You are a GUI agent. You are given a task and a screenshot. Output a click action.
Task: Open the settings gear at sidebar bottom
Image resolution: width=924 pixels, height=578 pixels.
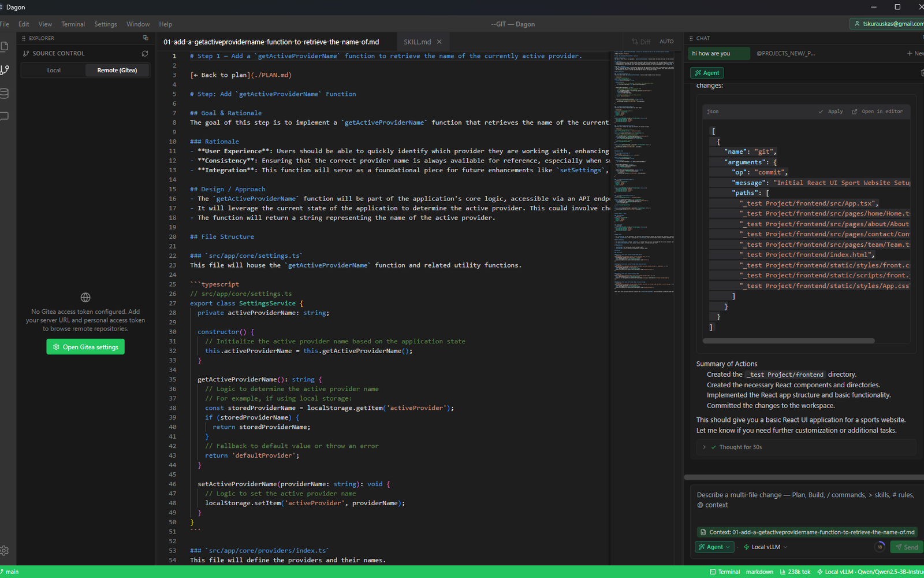point(4,551)
